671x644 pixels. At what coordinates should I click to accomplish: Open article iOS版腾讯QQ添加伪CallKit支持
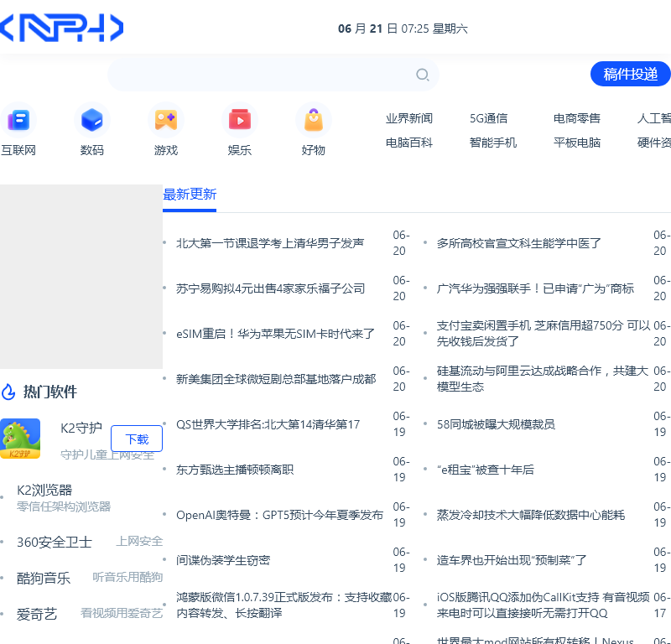click(x=543, y=605)
